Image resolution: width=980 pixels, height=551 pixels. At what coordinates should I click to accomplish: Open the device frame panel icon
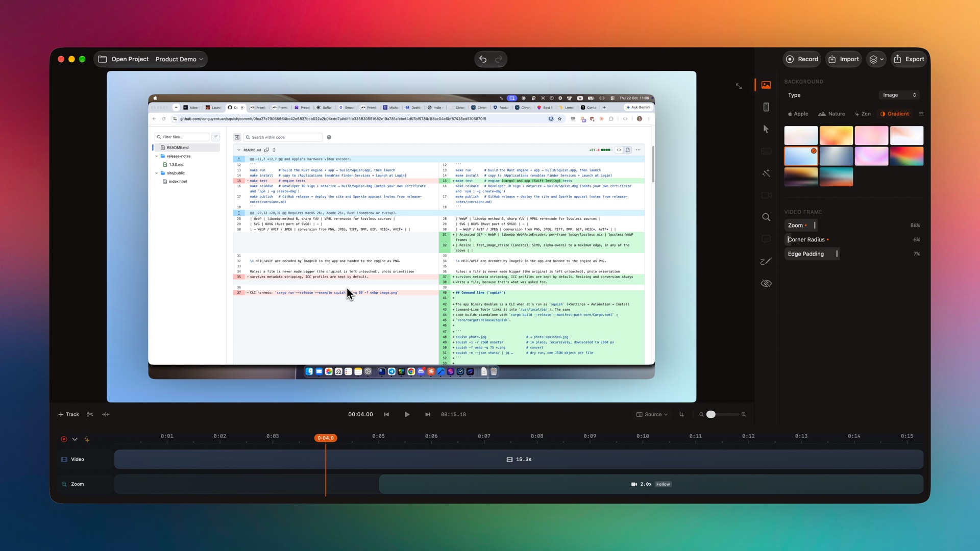click(766, 107)
